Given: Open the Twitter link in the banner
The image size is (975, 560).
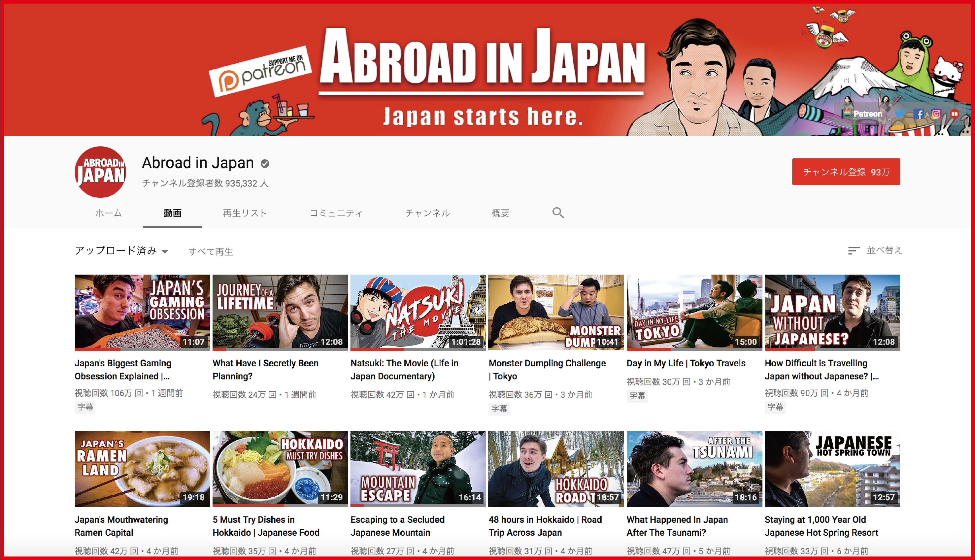Looking at the screenshot, I should tap(899, 114).
